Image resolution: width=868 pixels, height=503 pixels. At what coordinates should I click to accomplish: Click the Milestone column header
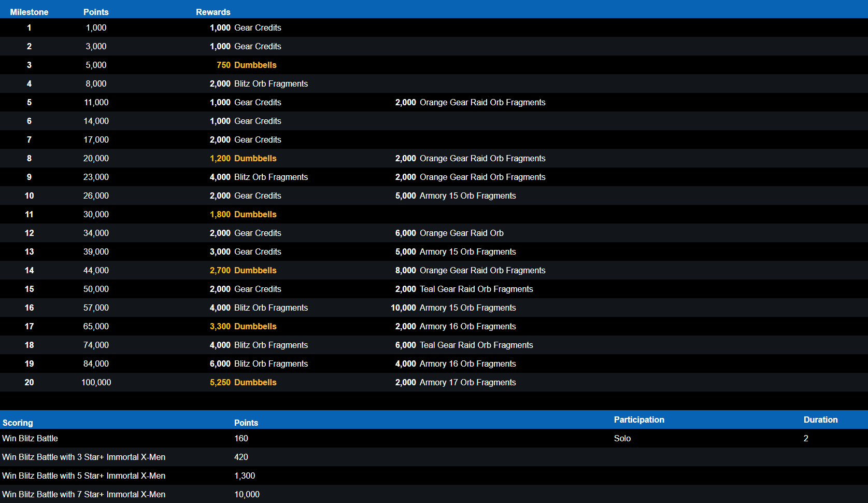click(29, 12)
